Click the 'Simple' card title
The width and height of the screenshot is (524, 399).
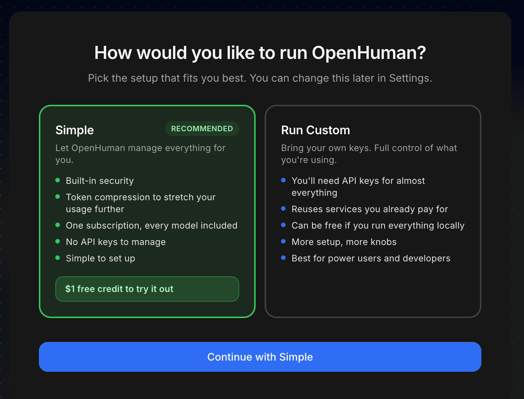tap(75, 130)
